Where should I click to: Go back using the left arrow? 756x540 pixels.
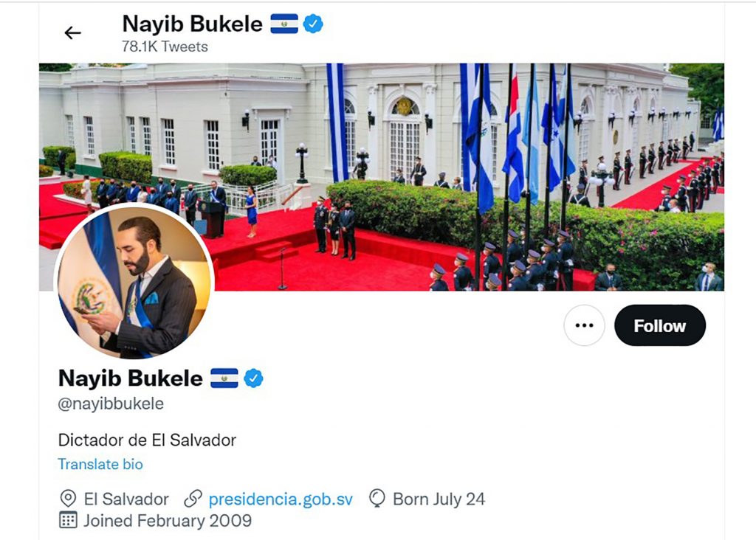click(x=73, y=32)
